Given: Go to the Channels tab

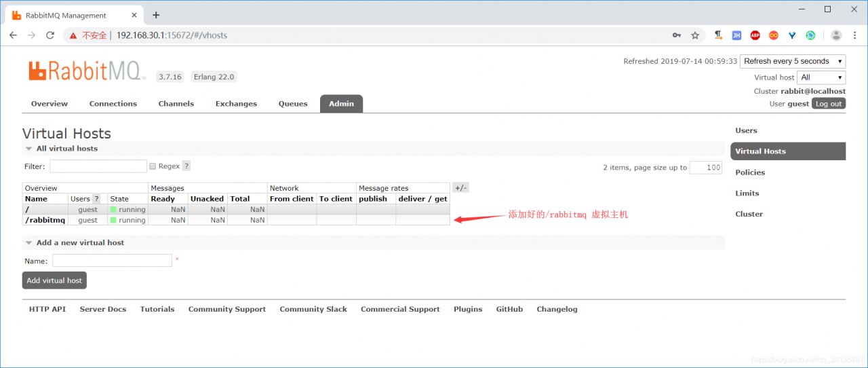Looking at the screenshot, I should (x=176, y=104).
